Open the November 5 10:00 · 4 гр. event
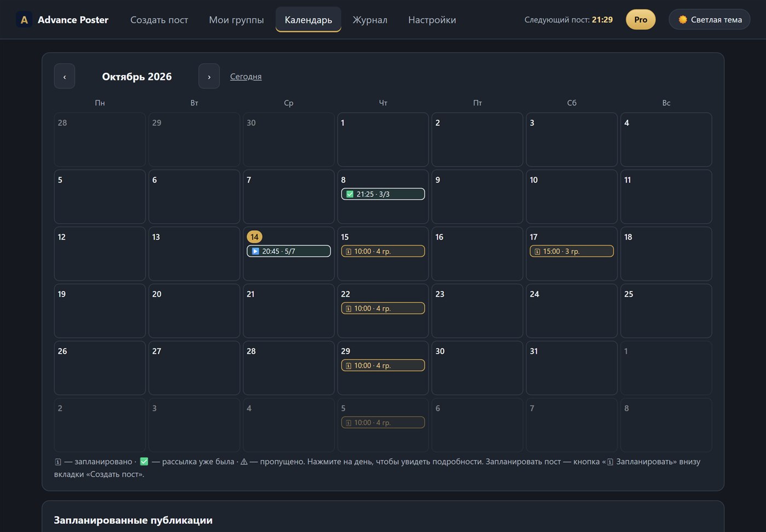The height and width of the screenshot is (532, 766). tap(383, 423)
